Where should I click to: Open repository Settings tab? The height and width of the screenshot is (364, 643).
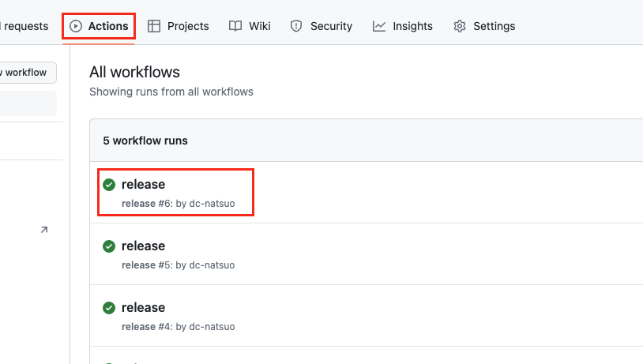484,26
